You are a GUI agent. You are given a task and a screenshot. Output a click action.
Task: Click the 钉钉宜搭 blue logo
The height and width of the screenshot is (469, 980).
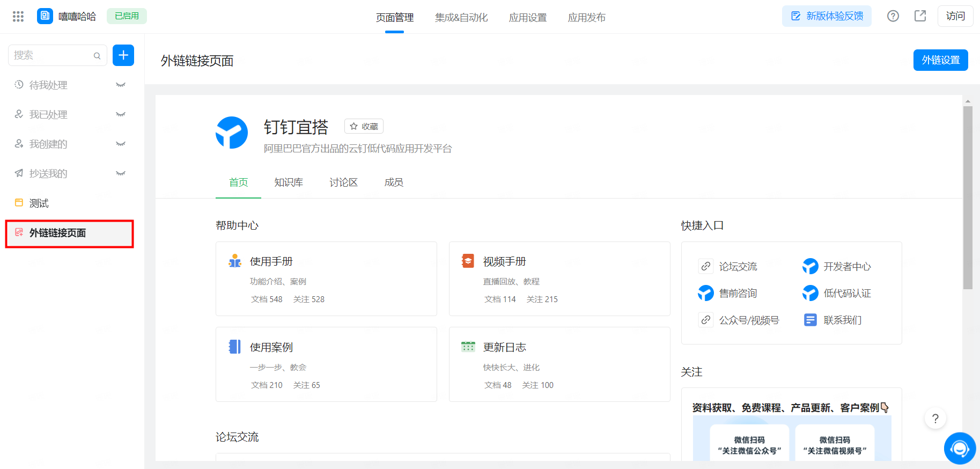click(x=232, y=133)
